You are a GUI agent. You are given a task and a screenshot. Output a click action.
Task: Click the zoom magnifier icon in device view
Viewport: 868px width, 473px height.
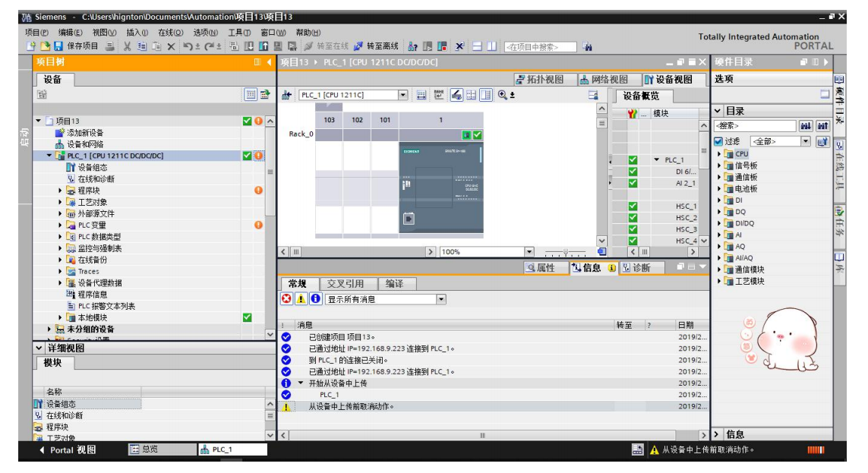[503, 95]
